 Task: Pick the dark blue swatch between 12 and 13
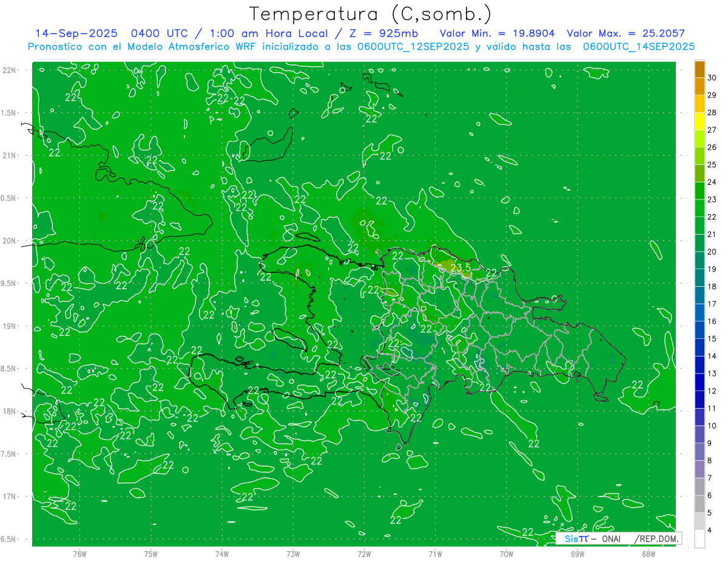[699, 382]
